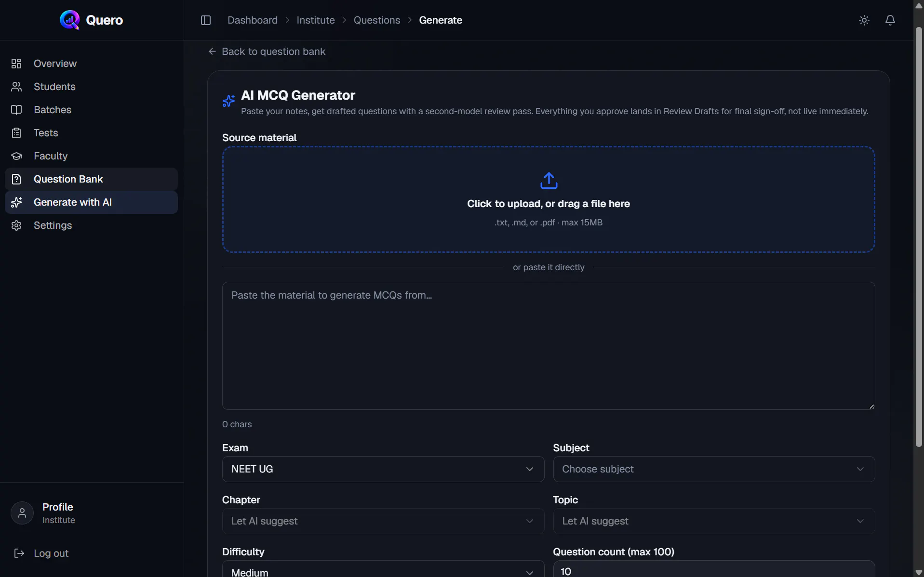Go to Students in sidebar

pos(91,87)
